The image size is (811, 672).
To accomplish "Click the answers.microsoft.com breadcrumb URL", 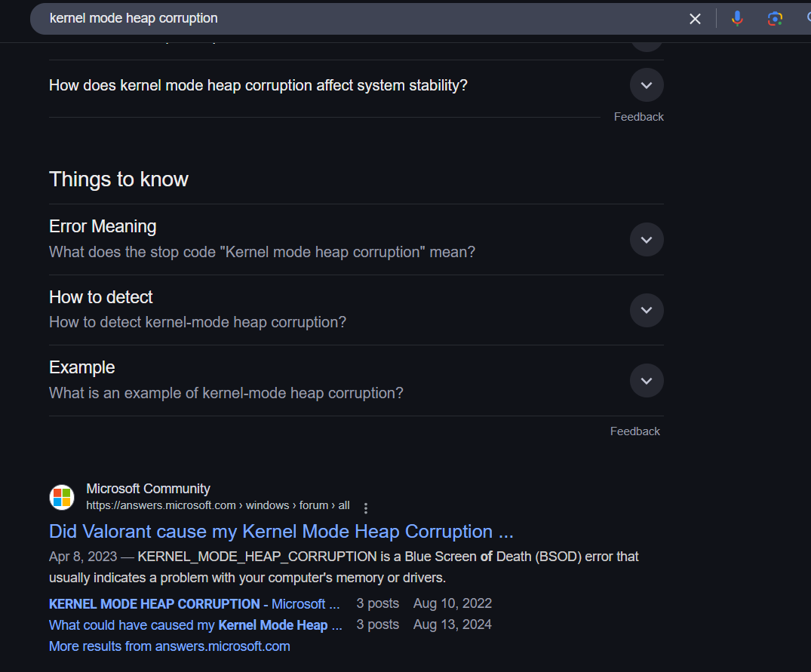I will (x=217, y=505).
